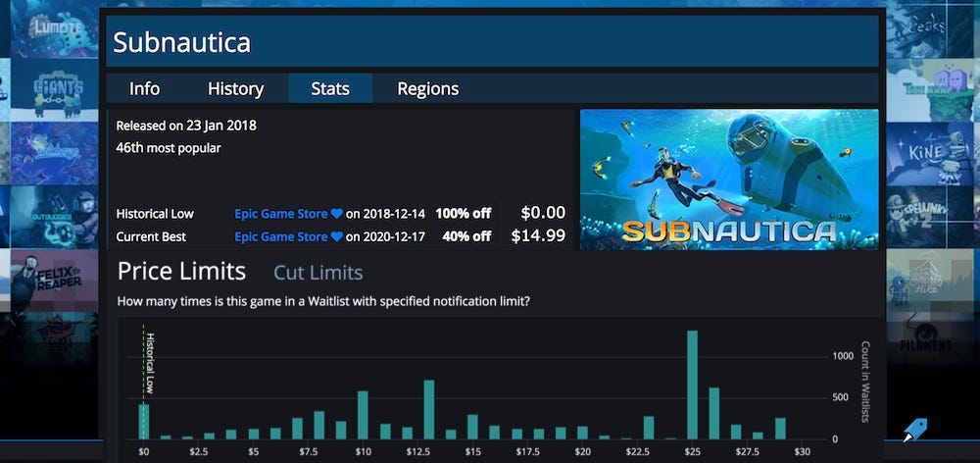Click the chart bar at $23
The width and height of the screenshot is (980, 463).
pos(648,428)
